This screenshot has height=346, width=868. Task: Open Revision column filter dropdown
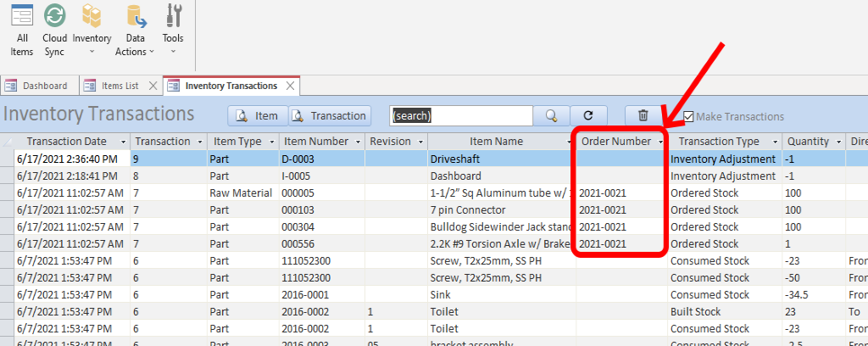point(420,142)
